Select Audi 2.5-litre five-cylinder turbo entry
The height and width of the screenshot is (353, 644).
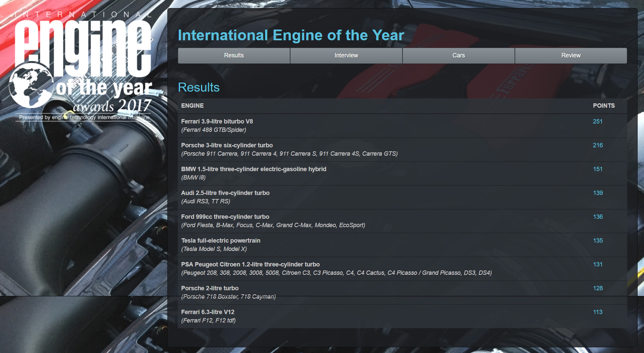(x=402, y=197)
